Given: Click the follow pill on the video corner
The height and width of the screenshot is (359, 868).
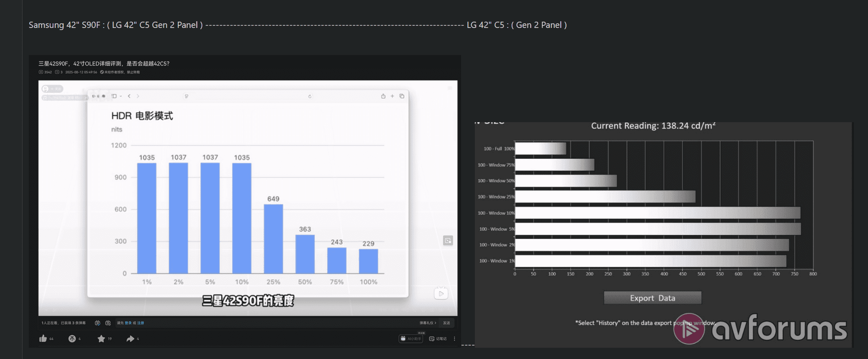Looking at the screenshot, I should point(53,89).
